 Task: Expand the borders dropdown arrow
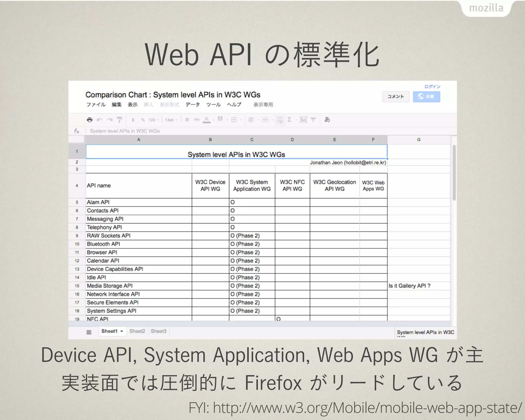(241, 120)
